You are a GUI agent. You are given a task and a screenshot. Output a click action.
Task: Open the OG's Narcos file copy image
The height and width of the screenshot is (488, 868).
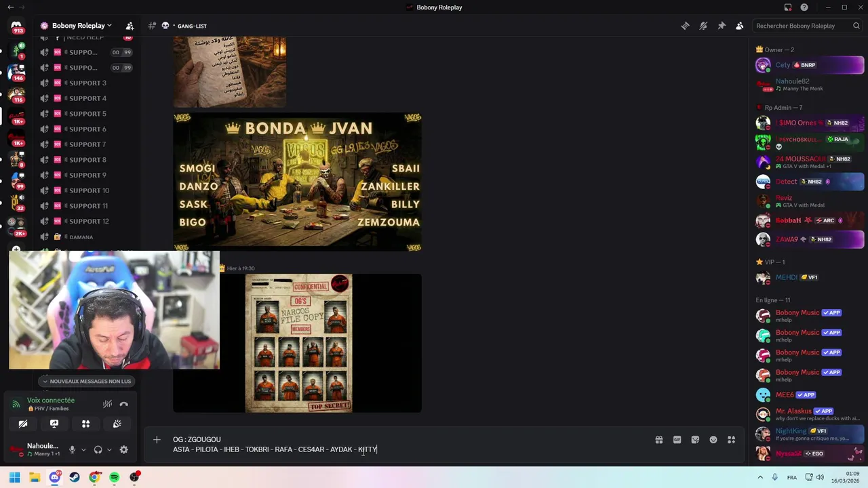(297, 343)
